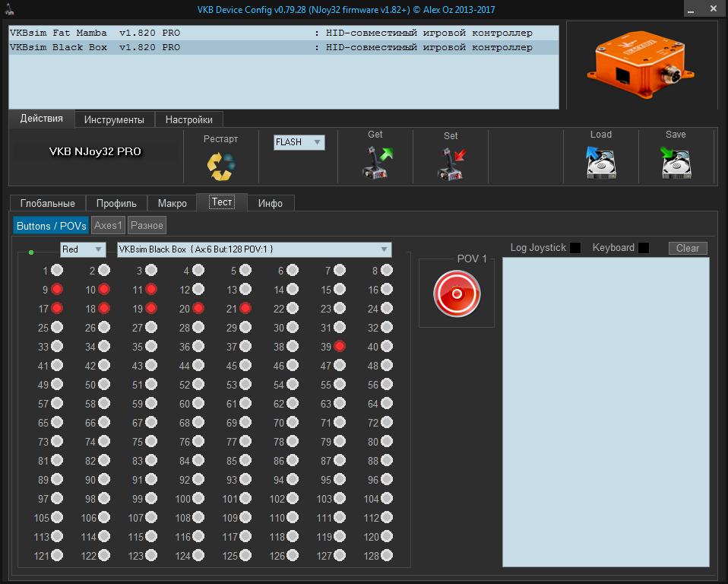The height and width of the screenshot is (584, 728).
Task: Click lit button indicator 17
Action: click(x=57, y=308)
